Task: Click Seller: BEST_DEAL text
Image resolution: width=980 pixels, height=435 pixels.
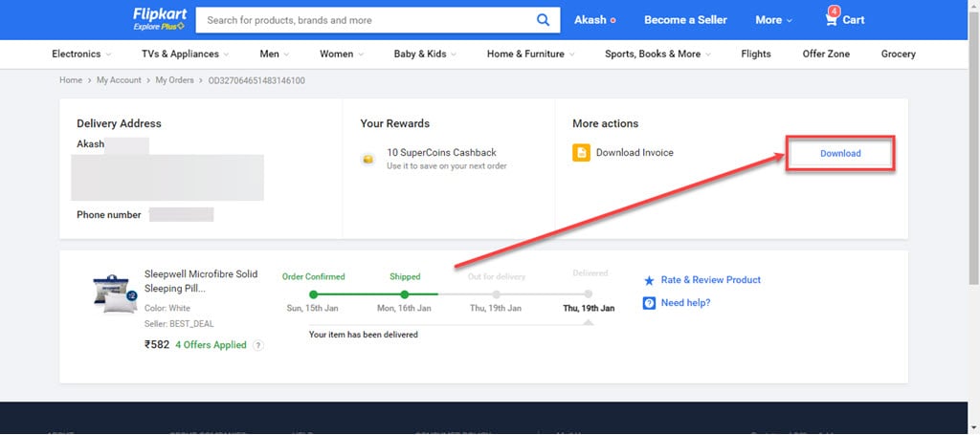Action: (x=179, y=324)
